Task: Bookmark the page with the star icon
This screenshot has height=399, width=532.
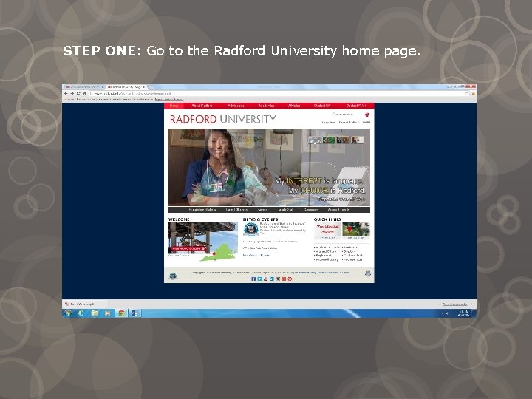Action: 467,93
